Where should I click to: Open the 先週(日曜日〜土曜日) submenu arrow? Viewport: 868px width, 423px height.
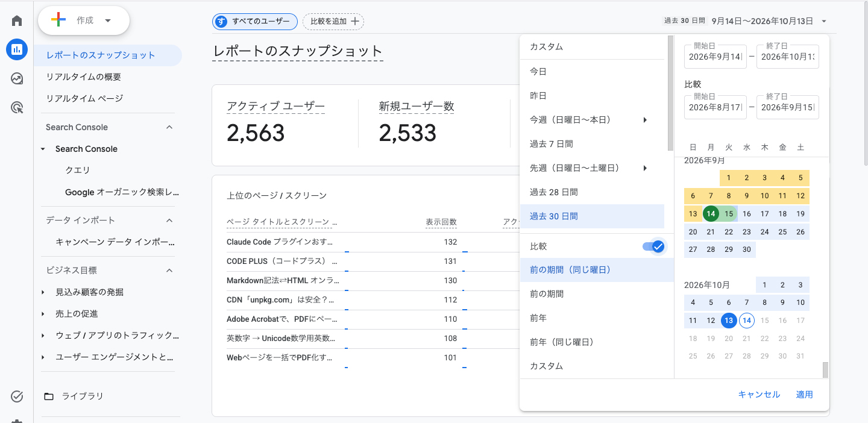coord(645,168)
